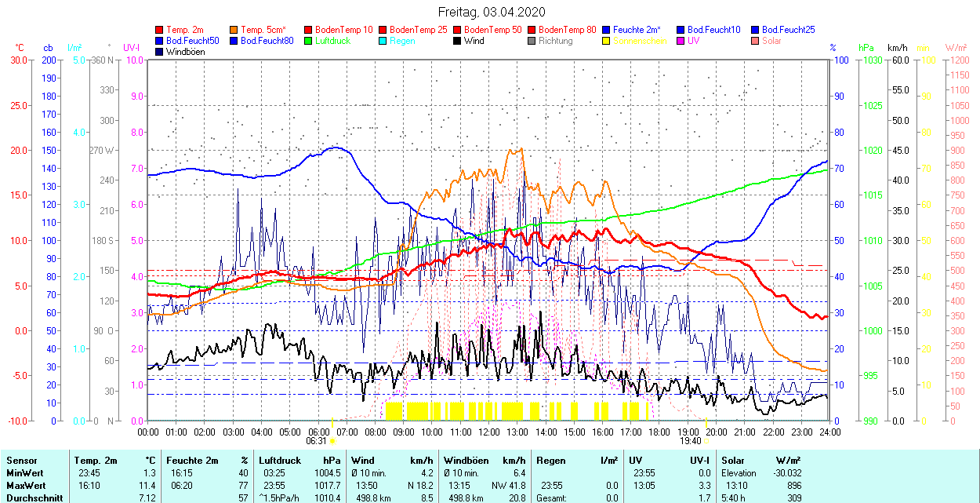Click the BodenTemp 80 legend label
Viewport: 980px width, 503px height.
pyautogui.click(x=568, y=30)
